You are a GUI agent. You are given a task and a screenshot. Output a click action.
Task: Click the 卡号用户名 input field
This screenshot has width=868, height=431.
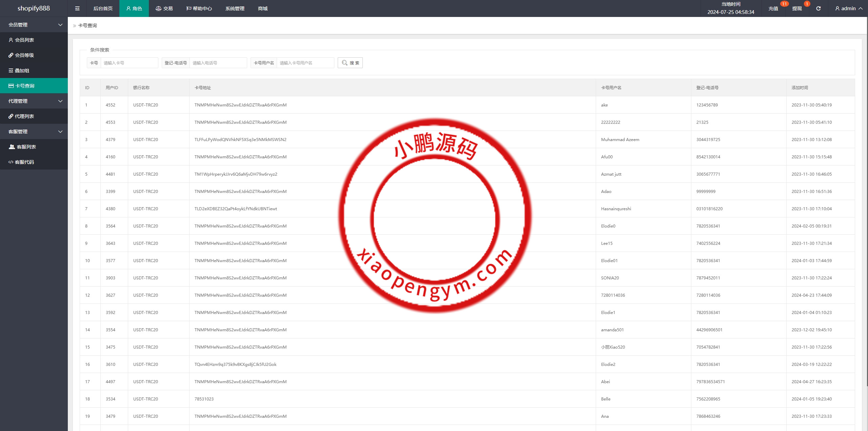(305, 63)
